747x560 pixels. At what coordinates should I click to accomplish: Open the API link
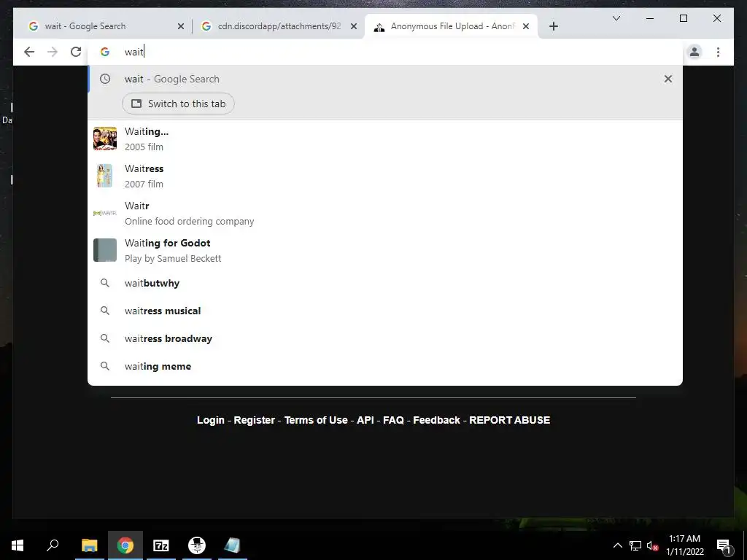click(365, 420)
